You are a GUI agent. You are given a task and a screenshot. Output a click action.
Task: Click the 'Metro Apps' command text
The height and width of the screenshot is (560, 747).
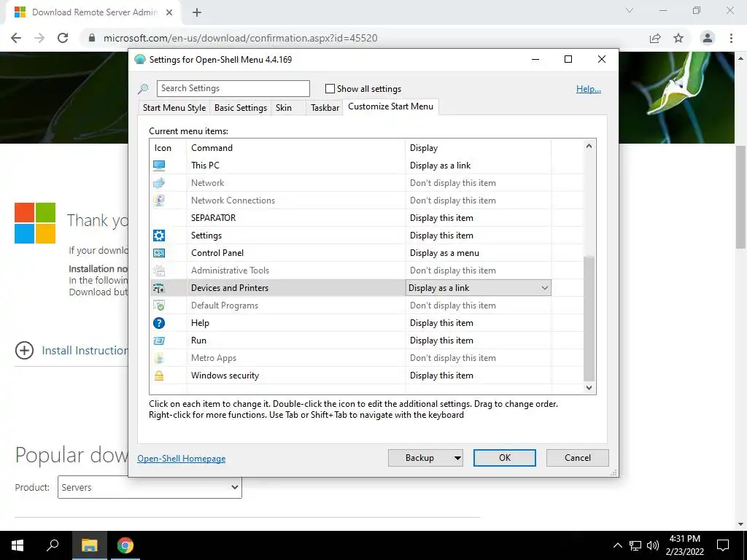(x=214, y=358)
